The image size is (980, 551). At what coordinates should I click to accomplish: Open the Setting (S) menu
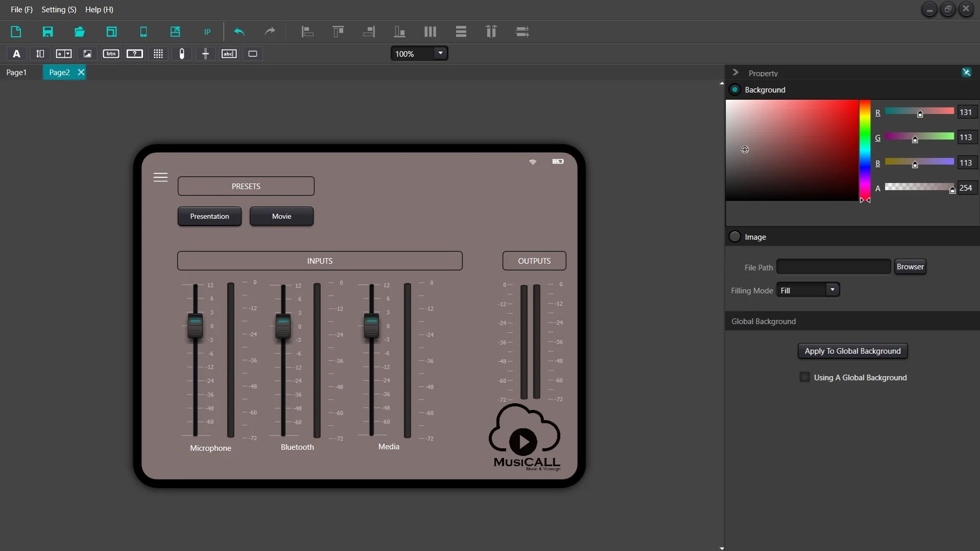tap(59, 9)
